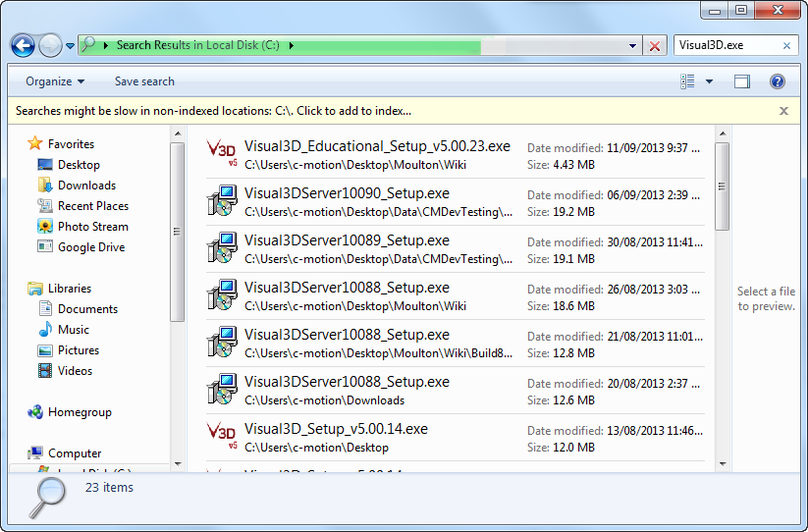This screenshot has height=532, width=808.
Task: Open recent pages dropdown beside navigation arrows
Action: tap(70, 46)
